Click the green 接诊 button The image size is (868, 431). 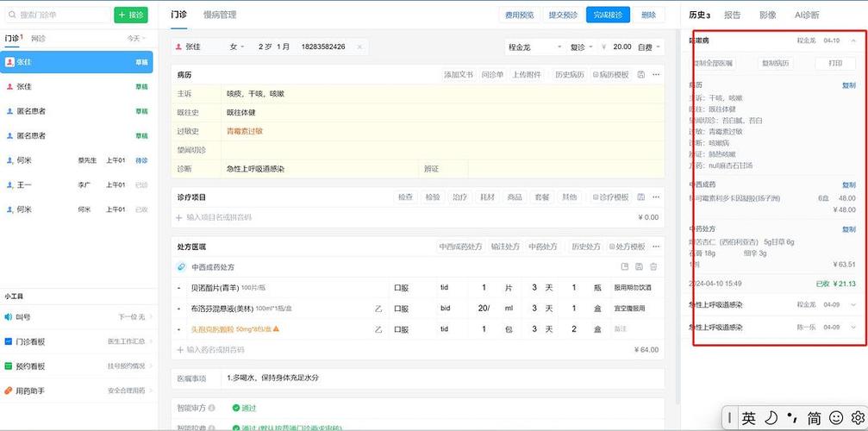pos(131,15)
